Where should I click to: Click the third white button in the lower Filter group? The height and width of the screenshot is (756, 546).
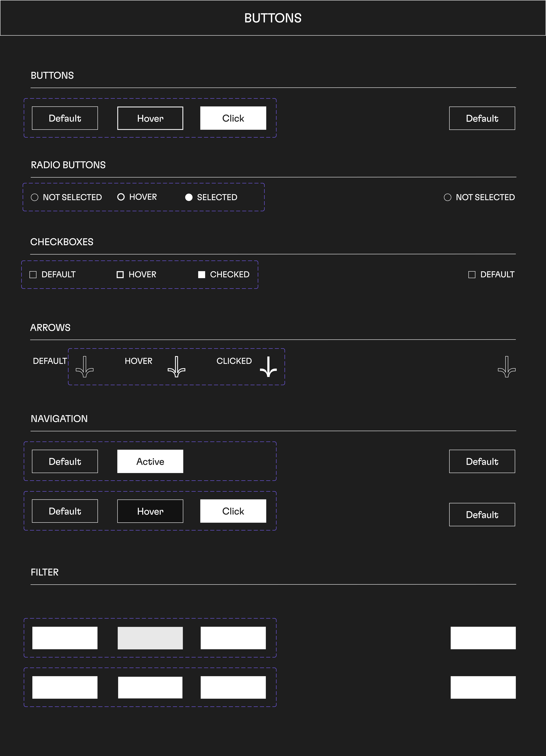click(233, 687)
